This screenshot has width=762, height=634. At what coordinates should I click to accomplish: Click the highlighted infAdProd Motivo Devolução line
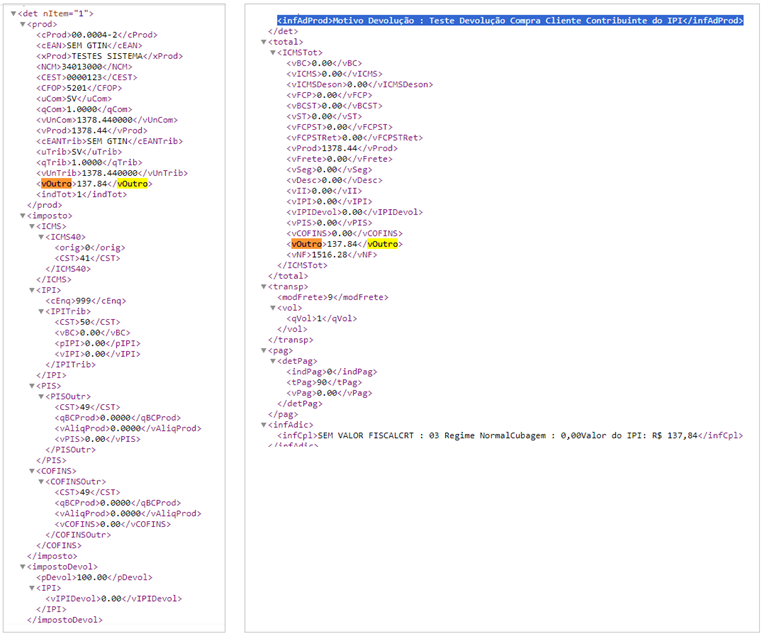509,20
